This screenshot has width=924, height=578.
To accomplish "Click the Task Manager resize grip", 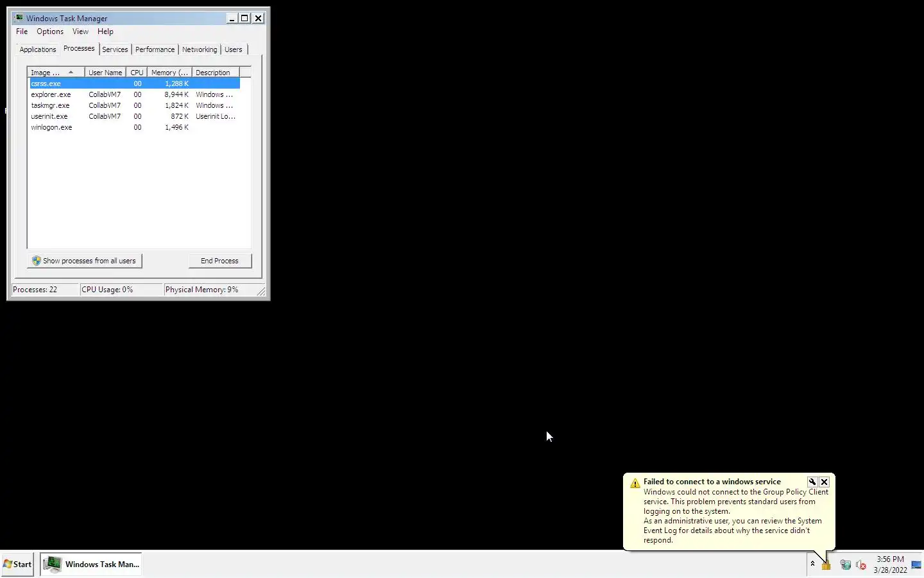I will coord(261,292).
